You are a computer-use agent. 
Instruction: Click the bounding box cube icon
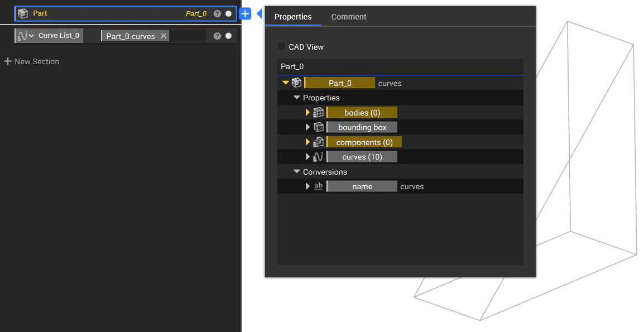pos(318,127)
